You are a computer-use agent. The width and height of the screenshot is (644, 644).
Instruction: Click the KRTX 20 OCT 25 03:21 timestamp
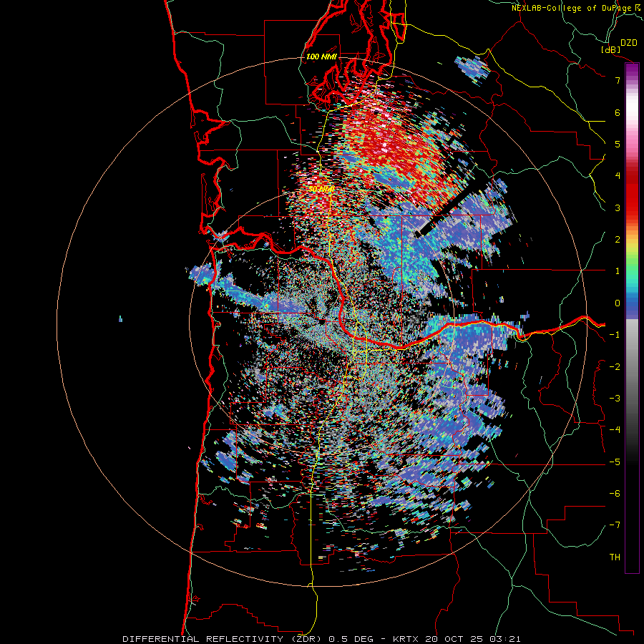tap(457, 639)
